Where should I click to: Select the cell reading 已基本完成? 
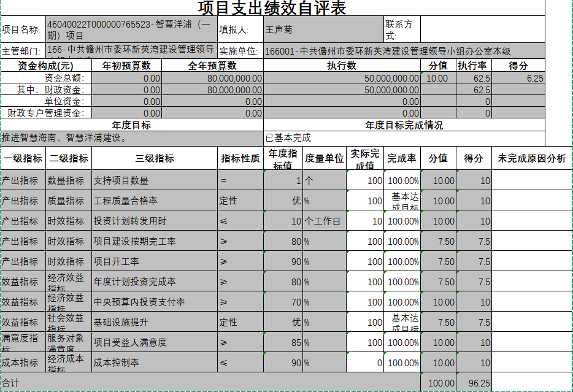[404, 137]
